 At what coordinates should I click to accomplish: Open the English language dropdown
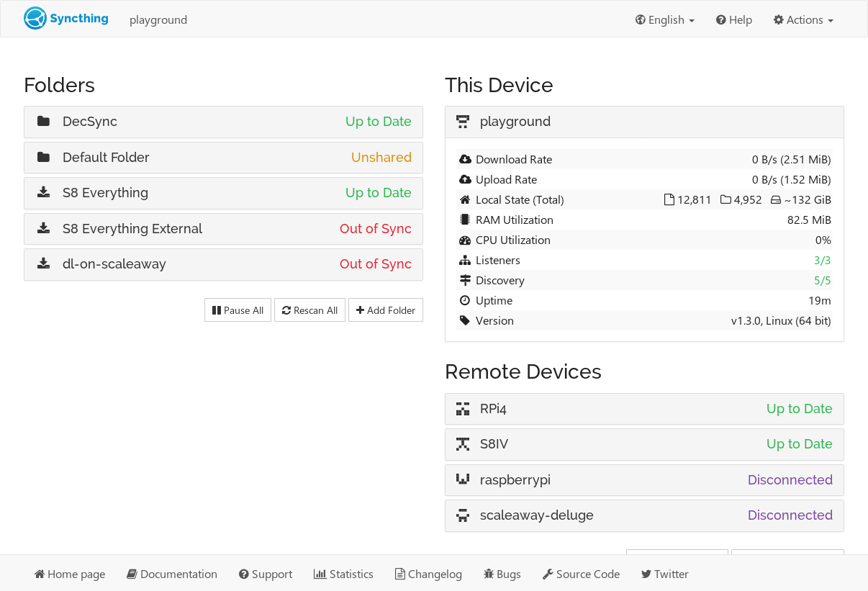tap(664, 20)
